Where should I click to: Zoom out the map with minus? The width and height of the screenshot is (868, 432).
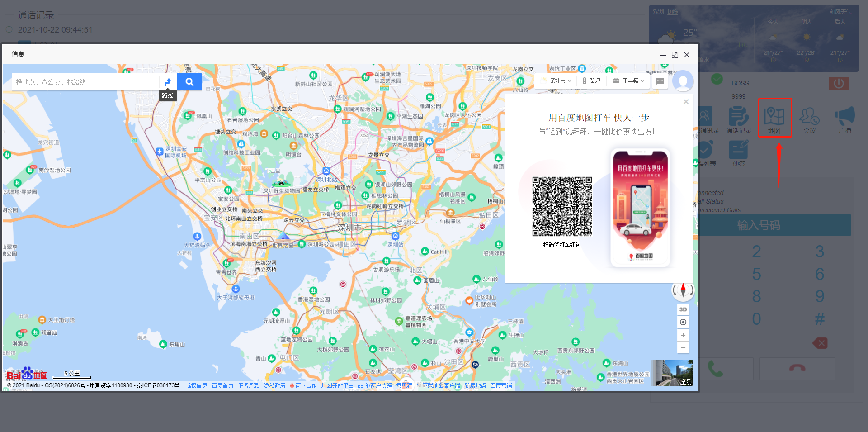point(683,347)
